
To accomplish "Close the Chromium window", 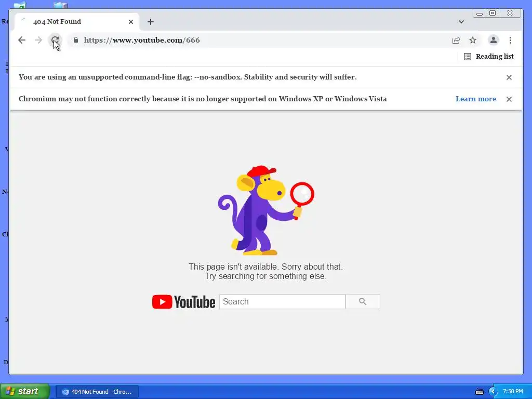I will click(x=510, y=13).
